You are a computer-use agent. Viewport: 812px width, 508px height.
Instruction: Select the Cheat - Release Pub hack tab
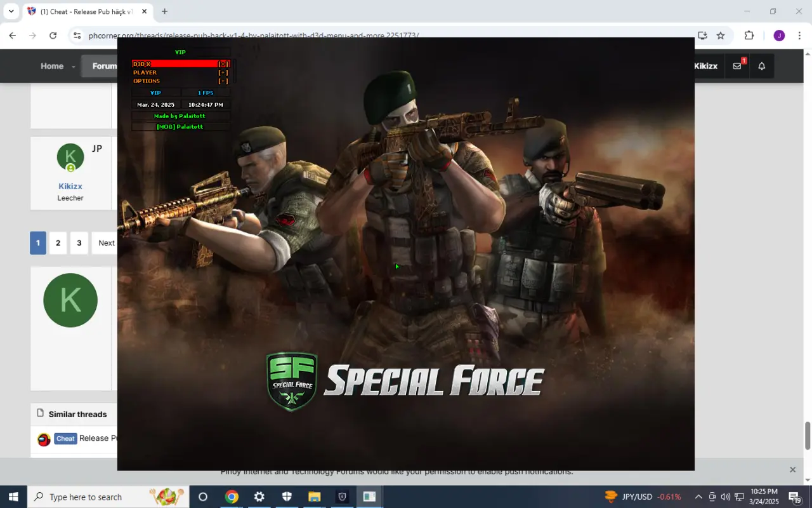coord(87,11)
